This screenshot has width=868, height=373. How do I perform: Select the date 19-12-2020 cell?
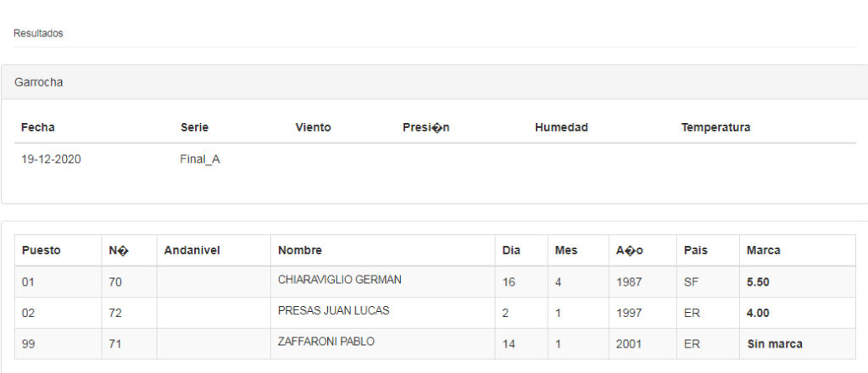[51, 159]
